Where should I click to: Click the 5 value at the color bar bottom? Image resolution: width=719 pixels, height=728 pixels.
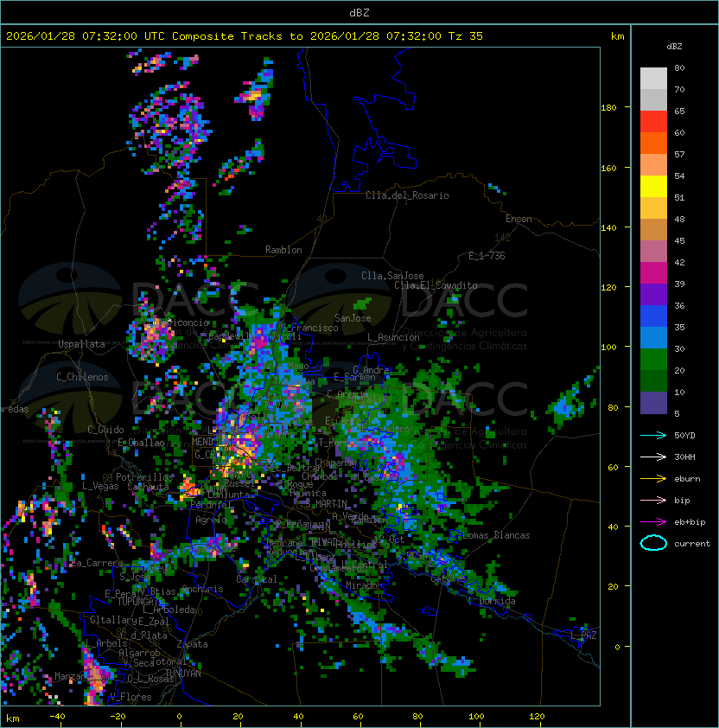coord(677,413)
